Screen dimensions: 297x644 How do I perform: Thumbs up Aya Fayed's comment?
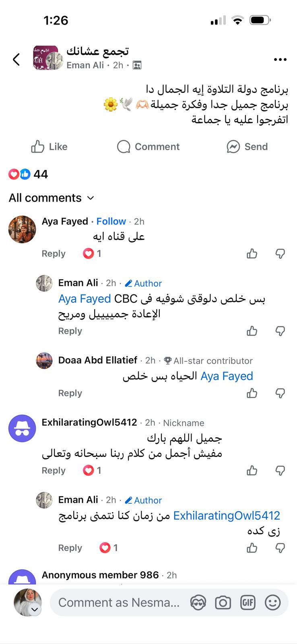coord(252,254)
